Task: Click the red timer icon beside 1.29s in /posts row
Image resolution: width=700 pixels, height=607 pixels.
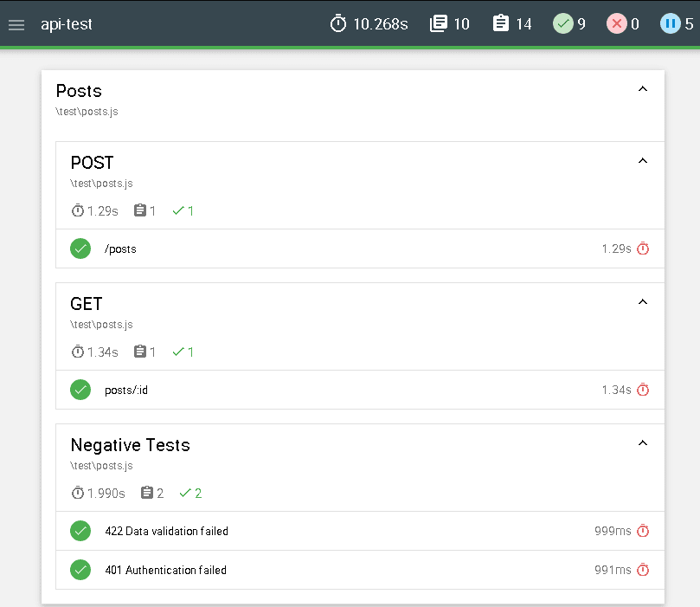Action: coord(643,249)
